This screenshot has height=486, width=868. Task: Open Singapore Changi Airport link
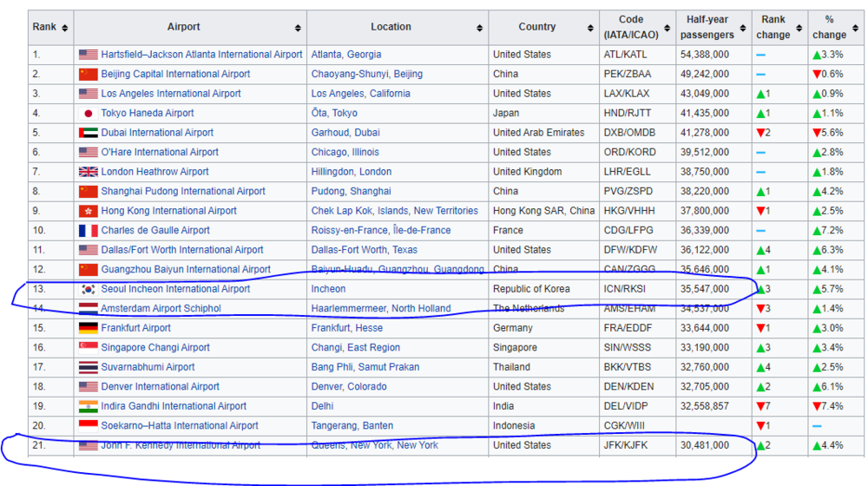[155, 348]
